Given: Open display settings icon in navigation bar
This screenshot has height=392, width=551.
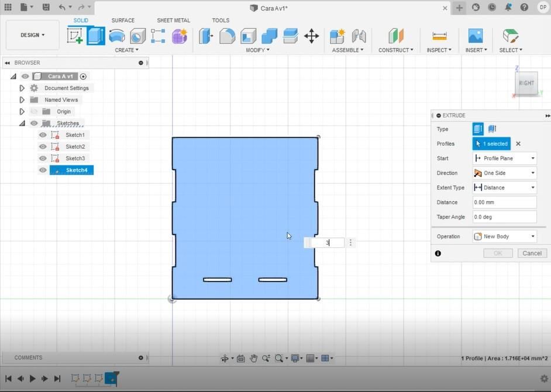Looking at the screenshot, I should pos(297,358).
